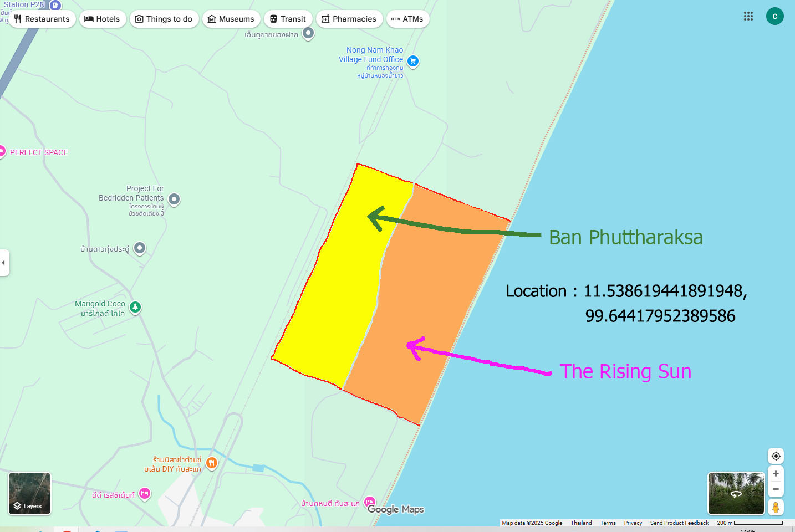Toggle the Layers satellite view
Viewport: 795px width, 532px height.
(30, 493)
